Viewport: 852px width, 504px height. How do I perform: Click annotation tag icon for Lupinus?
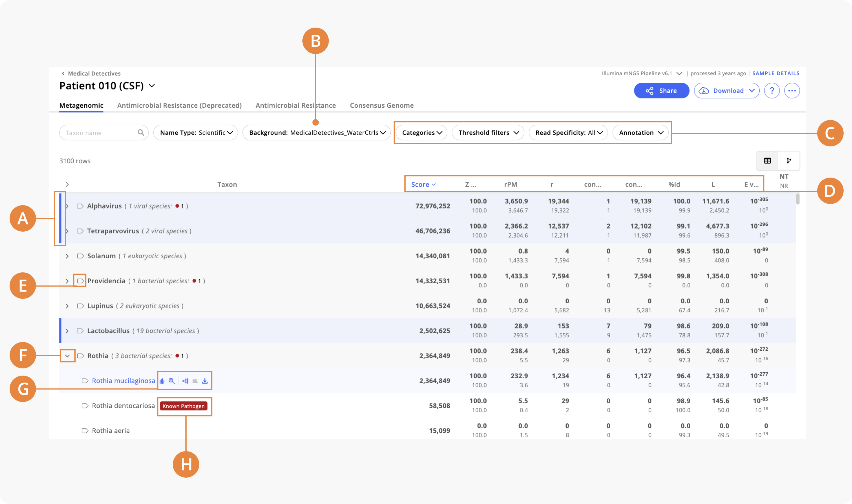click(x=80, y=306)
